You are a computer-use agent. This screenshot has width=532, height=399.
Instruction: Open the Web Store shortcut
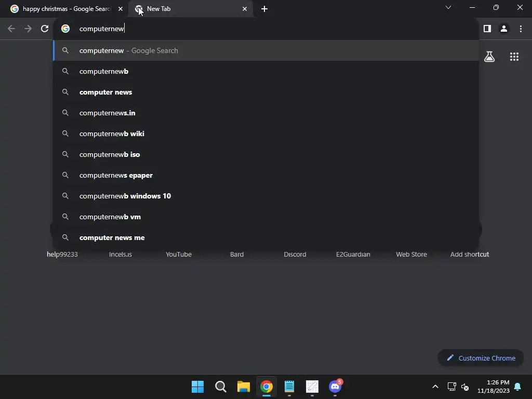(x=411, y=254)
